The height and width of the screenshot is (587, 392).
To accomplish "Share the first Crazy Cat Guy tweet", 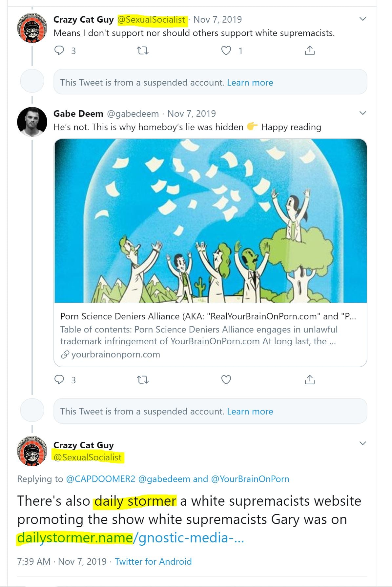I will pos(310,51).
